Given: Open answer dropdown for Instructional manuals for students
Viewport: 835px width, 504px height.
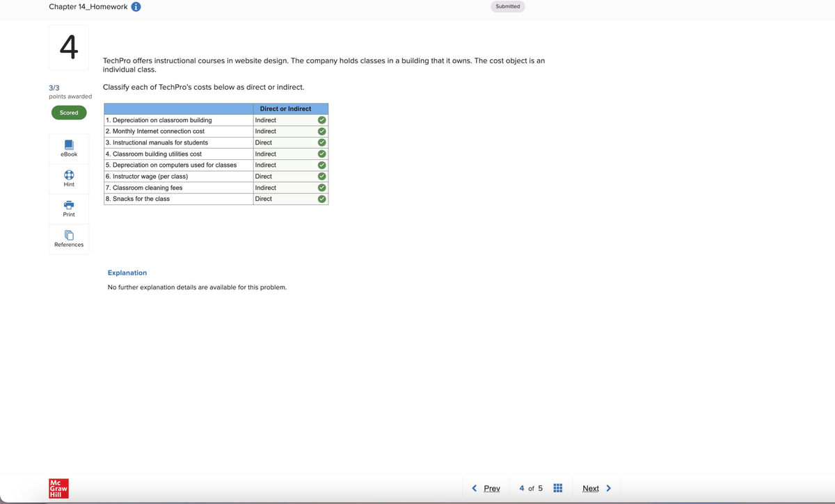Looking at the screenshot, I should pyautogui.click(x=284, y=143).
